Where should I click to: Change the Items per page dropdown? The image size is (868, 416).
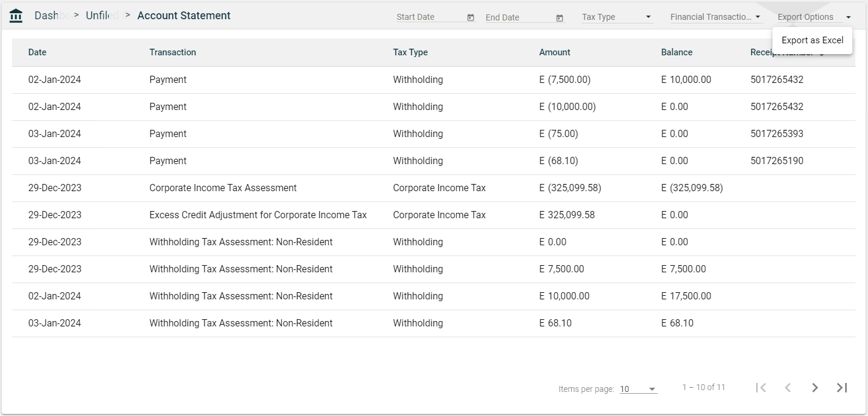(x=638, y=389)
